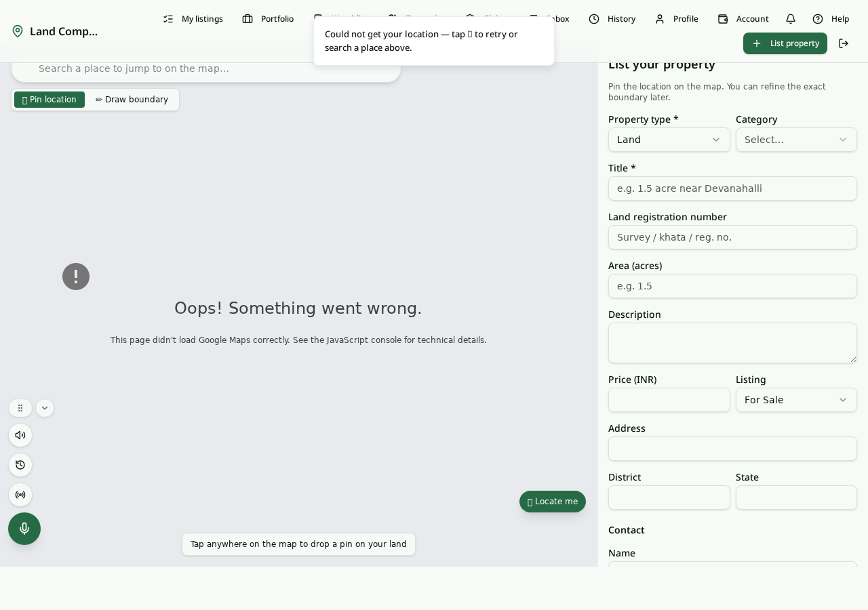The height and width of the screenshot is (610, 868).
Task: Open the Account nav item
Action: [x=743, y=19]
